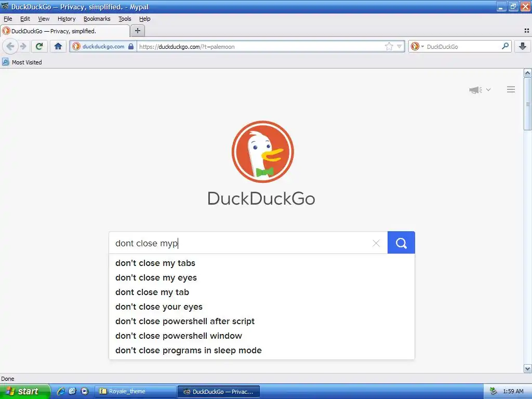
Task: Open the Edit menu
Action: click(x=25, y=19)
